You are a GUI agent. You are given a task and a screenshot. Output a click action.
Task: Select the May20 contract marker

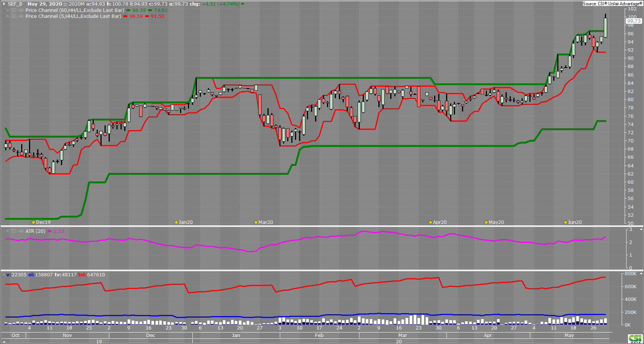click(486, 222)
